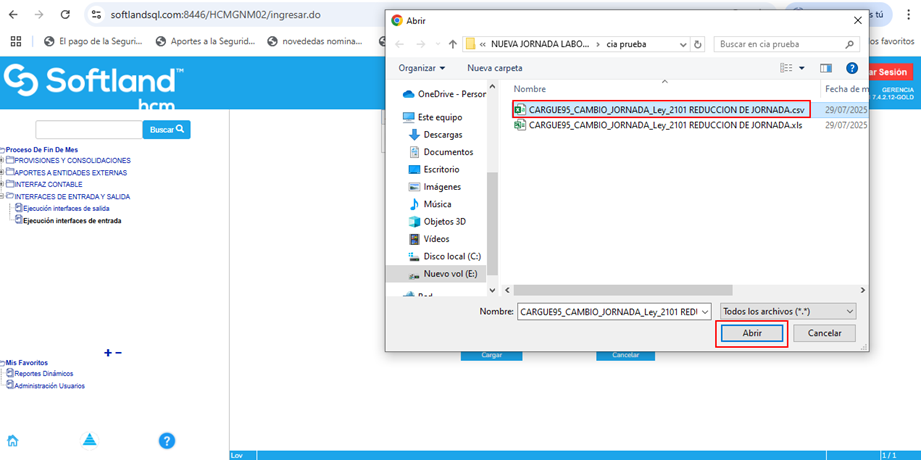Click the blue pyramid hierarchy icon
Image resolution: width=921 pixels, height=460 pixels.
(x=89, y=441)
